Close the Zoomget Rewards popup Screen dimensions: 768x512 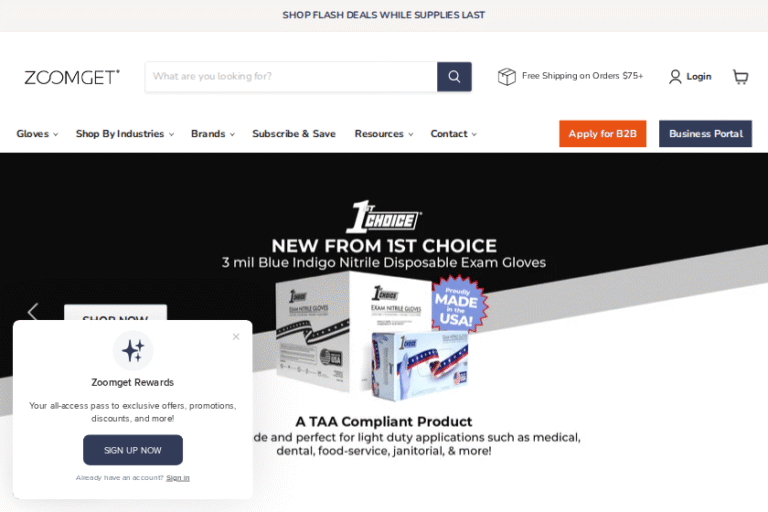[x=236, y=337]
